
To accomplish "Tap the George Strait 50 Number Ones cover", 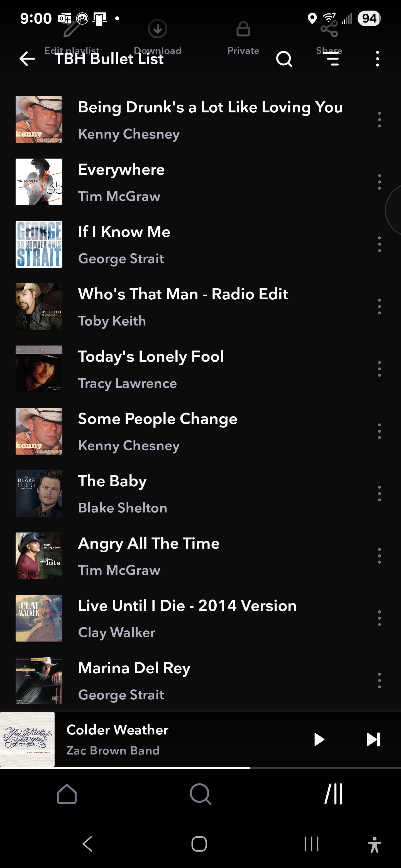I will [x=39, y=244].
